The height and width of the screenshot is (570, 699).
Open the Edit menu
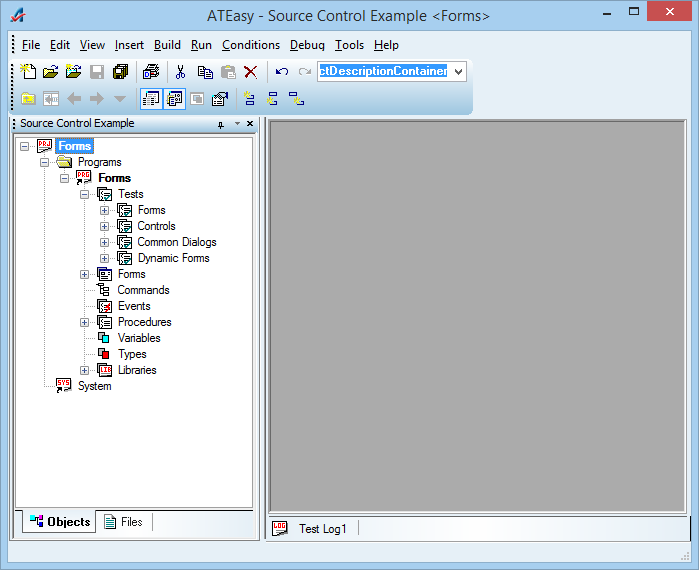point(60,45)
